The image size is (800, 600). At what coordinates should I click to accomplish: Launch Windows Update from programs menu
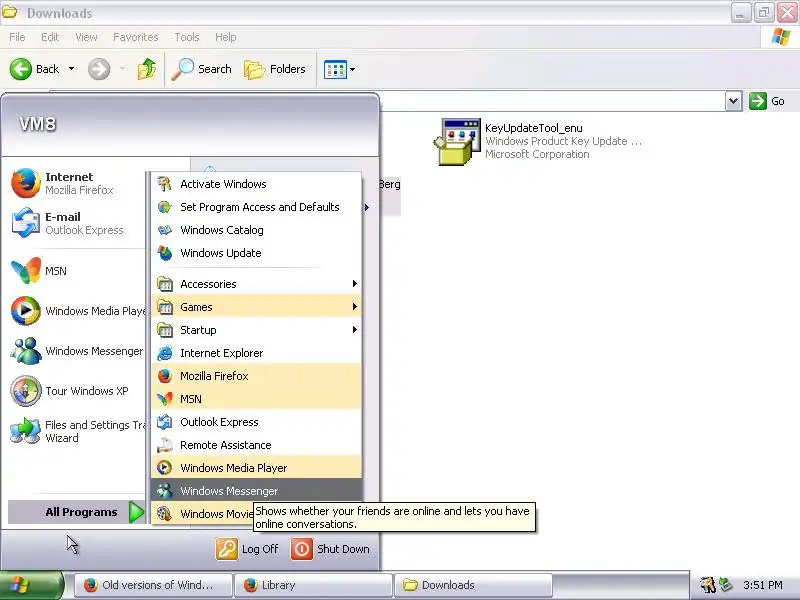point(256,253)
